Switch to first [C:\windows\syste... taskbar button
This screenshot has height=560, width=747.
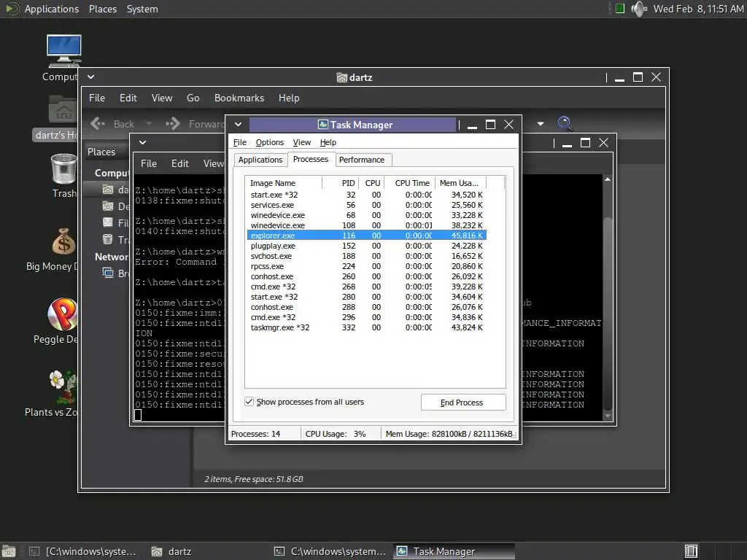tap(83, 551)
